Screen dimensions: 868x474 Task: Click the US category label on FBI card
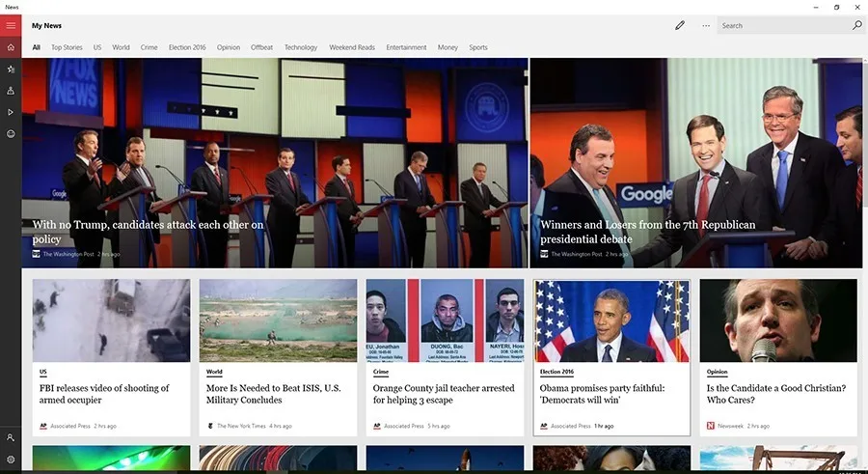(43, 372)
